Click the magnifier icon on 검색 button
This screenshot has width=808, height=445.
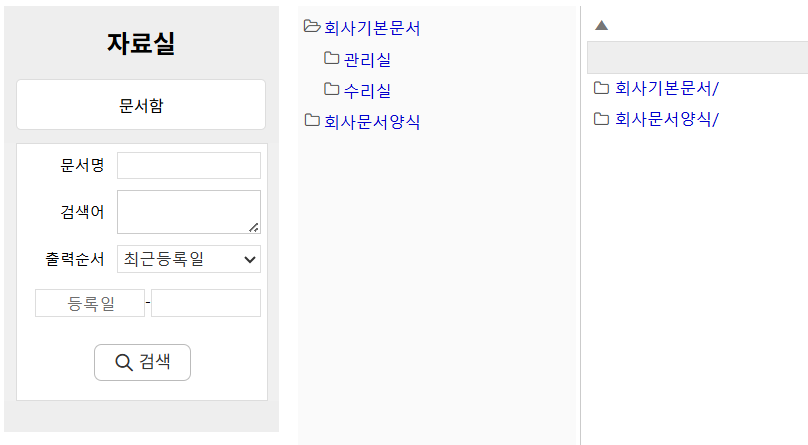[x=124, y=362]
